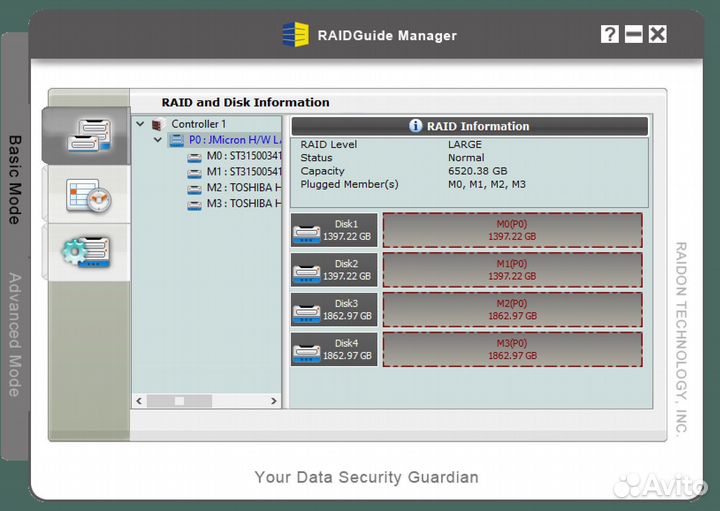Open the RAID and Disk Information sidebar icon
This screenshot has width=720, height=511.
86,136
